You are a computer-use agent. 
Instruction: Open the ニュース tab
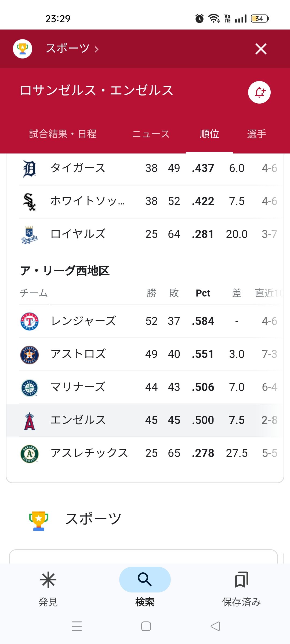pos(151,134)
